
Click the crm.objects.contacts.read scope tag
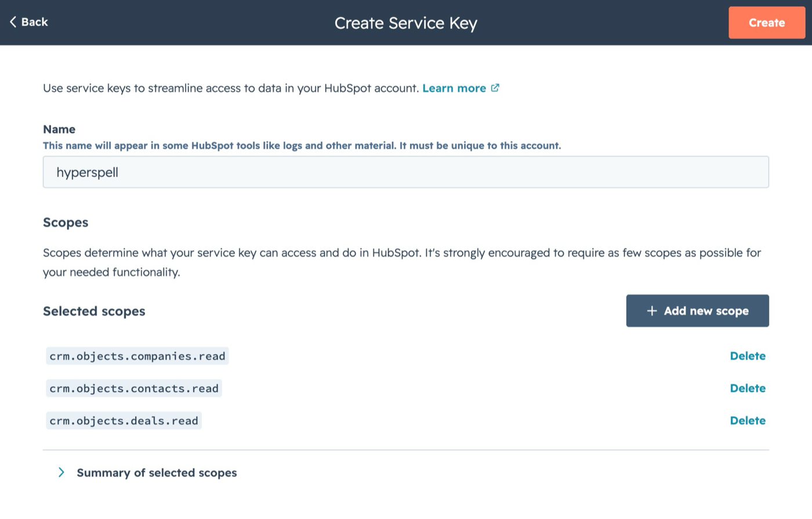[134, 388]
